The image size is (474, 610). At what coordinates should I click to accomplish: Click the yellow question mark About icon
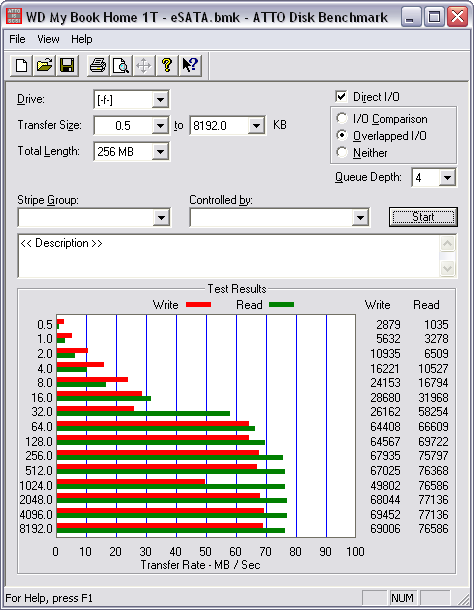tap(167, 65)
